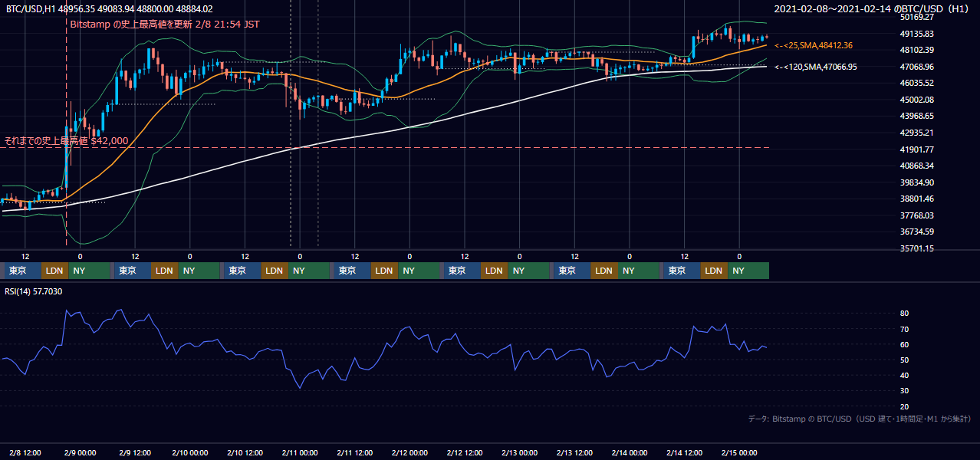Select the leftmost 東京 session block
The height and width of the screenshot is (460, 980).
tap(23, 271)
